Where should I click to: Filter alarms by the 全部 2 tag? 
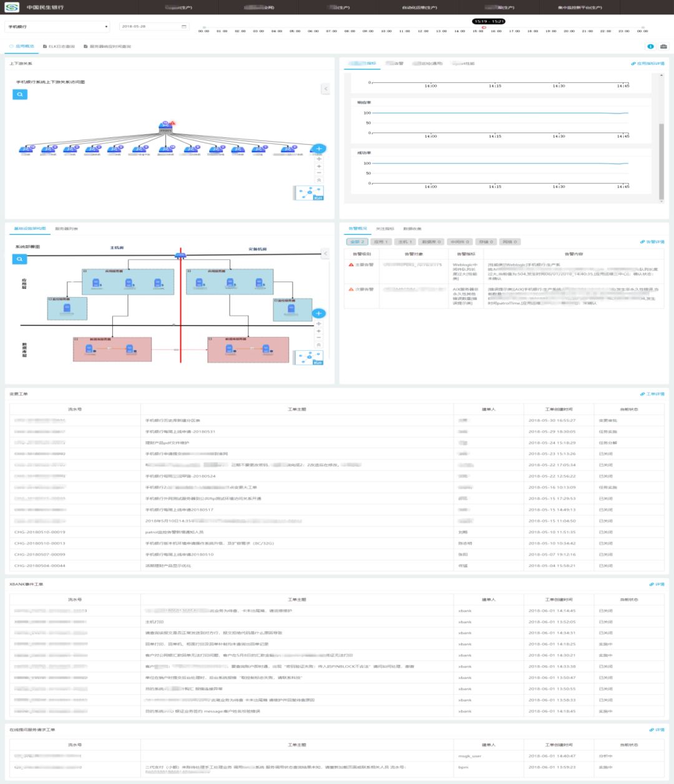click(357, 242)
